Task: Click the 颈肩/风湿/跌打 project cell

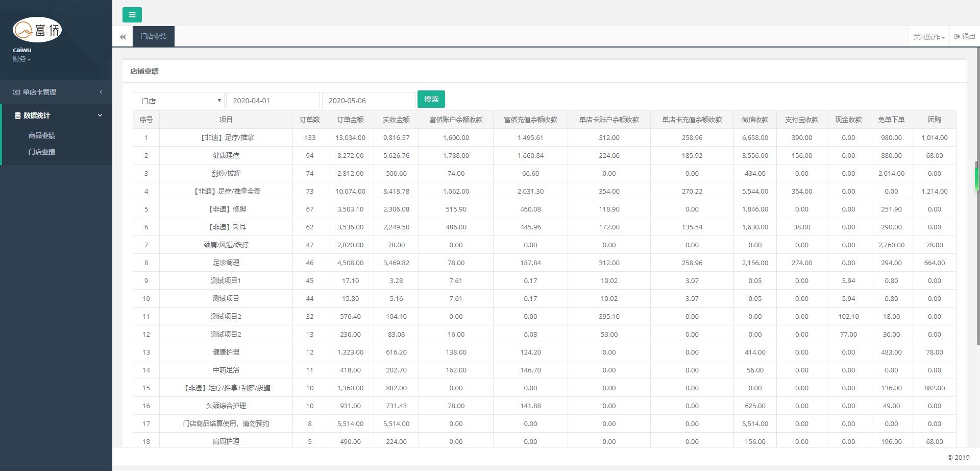Action: tap(226, 245)
